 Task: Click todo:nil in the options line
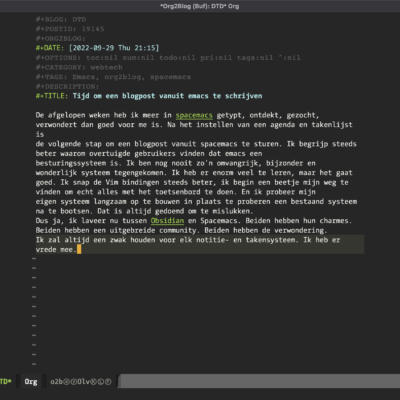click(x=177, y=58)
